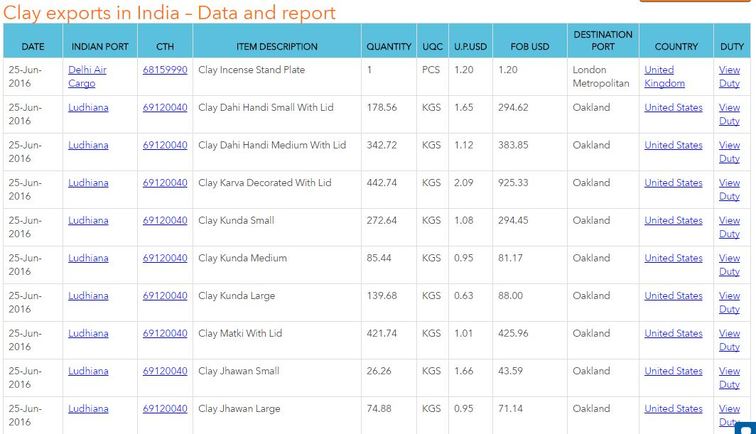
Task: View duty for Clay Dahi Handi Medium
Action: tap(729, 152)
